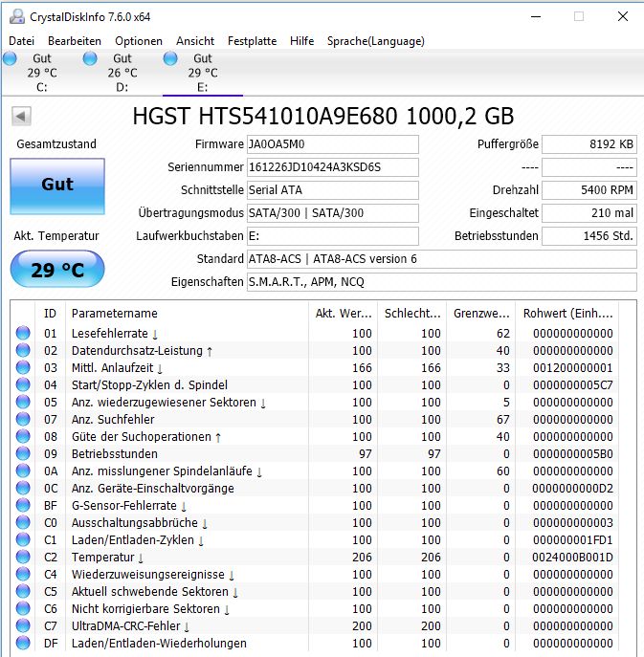The width and height of the screenshot is (644, 657).
Task: Click the Laufwerkbuchstaben E: field
Action: click(x=332, y=236)
